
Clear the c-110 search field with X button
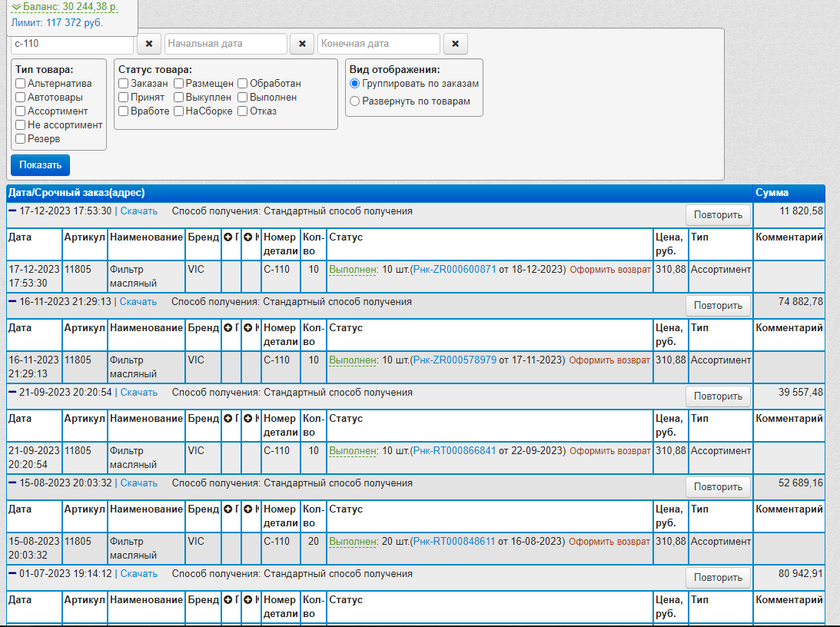point(149,44)
